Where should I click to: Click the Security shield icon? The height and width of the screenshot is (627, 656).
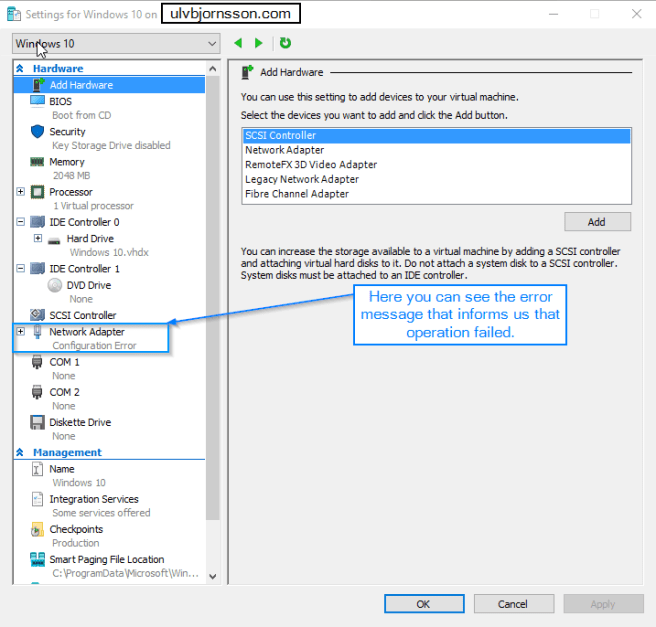(37, 131)
